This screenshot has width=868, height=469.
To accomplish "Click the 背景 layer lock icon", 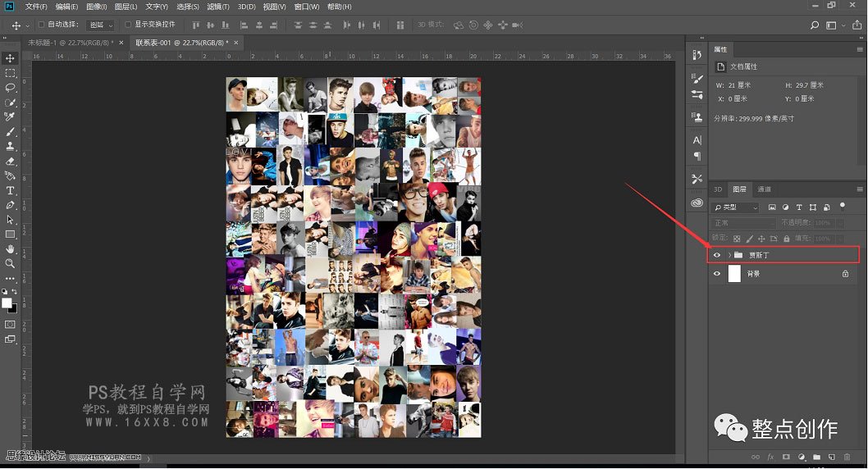I will (x=845, y=273).
